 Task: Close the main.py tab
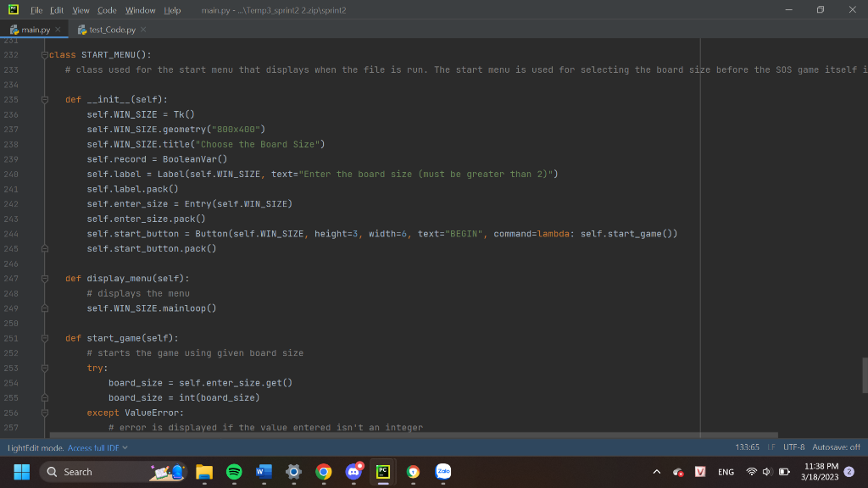pos(58,30)
